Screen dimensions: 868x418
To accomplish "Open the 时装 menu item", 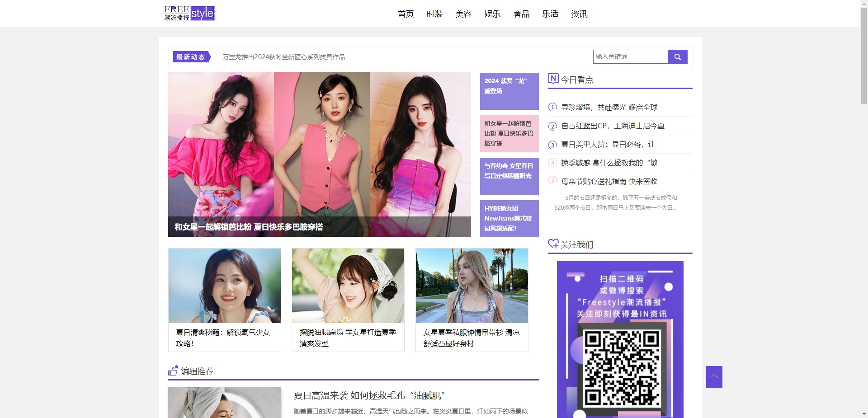I will click(x=434, y=14).
